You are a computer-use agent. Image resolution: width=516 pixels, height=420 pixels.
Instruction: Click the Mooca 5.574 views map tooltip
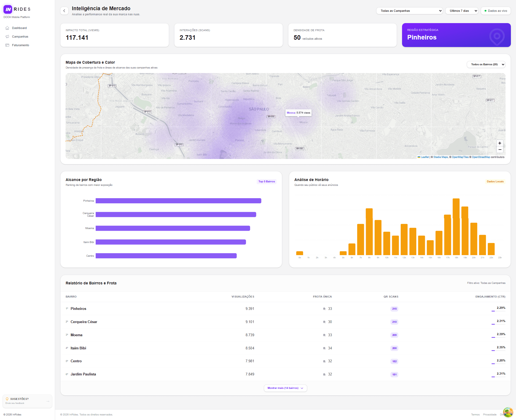pyautogui.click(x=298, y=113)
